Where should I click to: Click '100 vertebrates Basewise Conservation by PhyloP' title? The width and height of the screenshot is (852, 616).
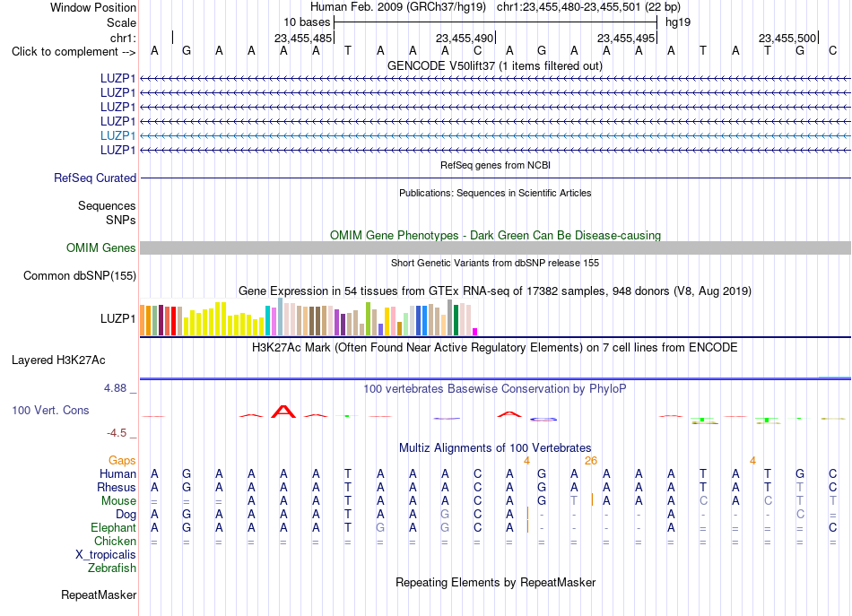(495, 389)
